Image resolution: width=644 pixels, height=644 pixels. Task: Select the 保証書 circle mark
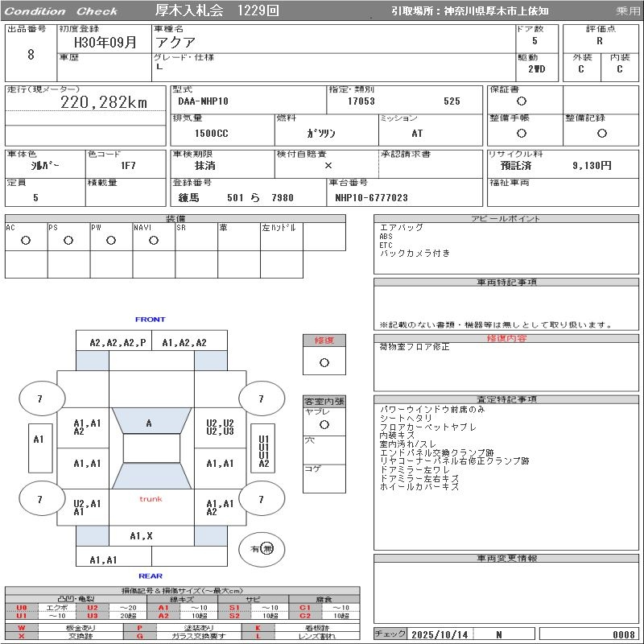[522, 101]
